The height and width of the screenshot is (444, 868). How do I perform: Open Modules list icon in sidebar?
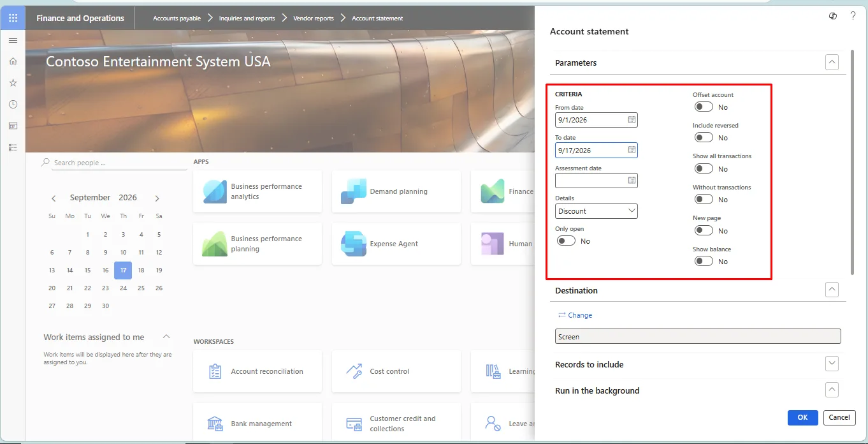click(x=13, y=147)
